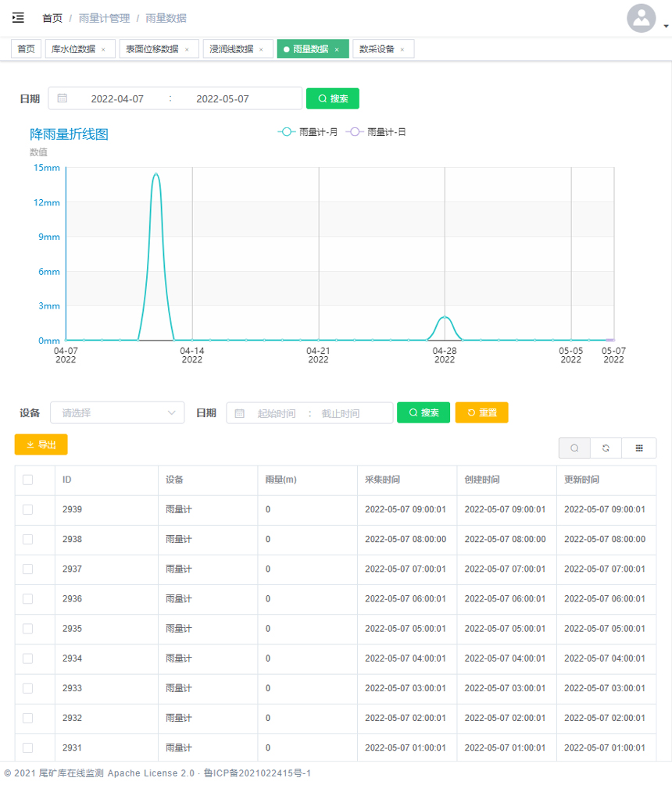
Task: Check the box for row ID 2939
Action: pos(28,509)
